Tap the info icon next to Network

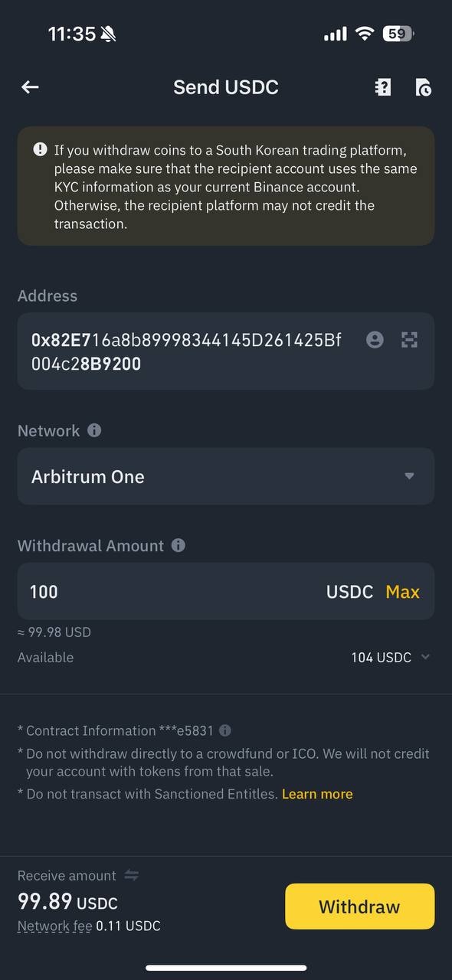click(x=93, y=430)
